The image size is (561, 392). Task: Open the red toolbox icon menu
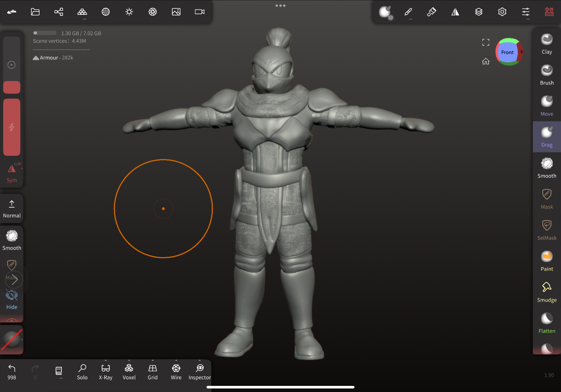pos(549,12)
